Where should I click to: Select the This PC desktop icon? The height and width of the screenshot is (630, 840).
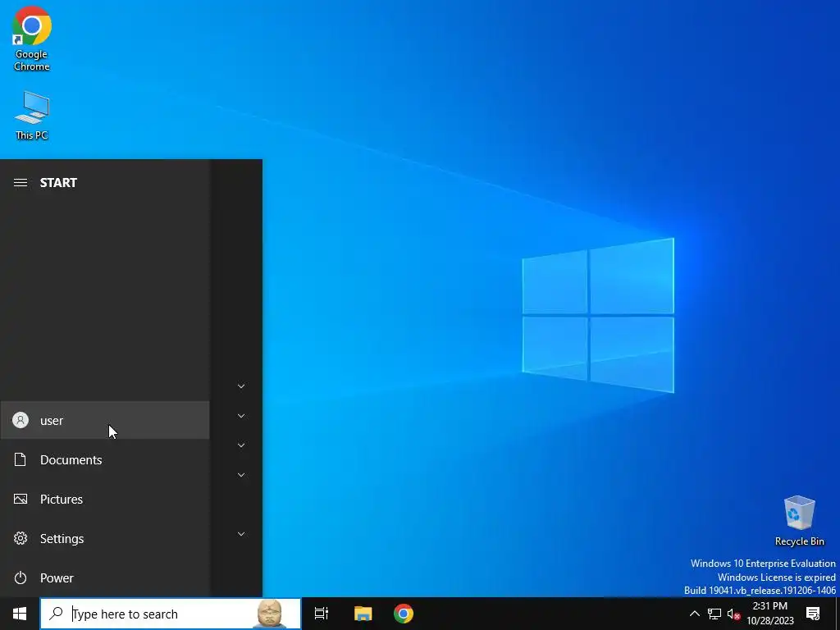(32, 115)
